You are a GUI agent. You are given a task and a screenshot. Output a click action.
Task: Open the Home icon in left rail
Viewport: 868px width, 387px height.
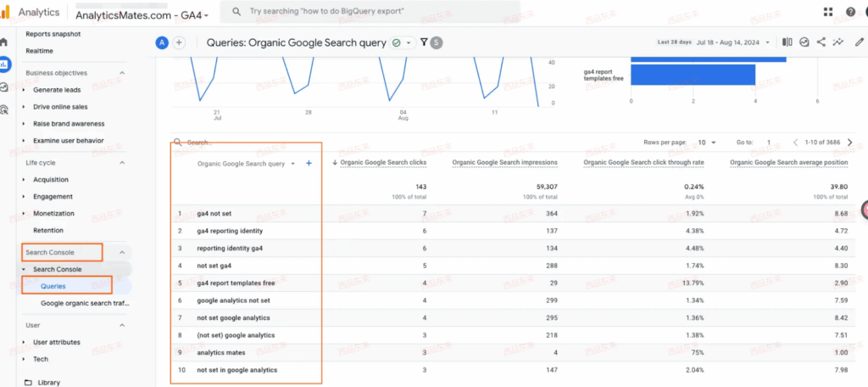point(4,42)
